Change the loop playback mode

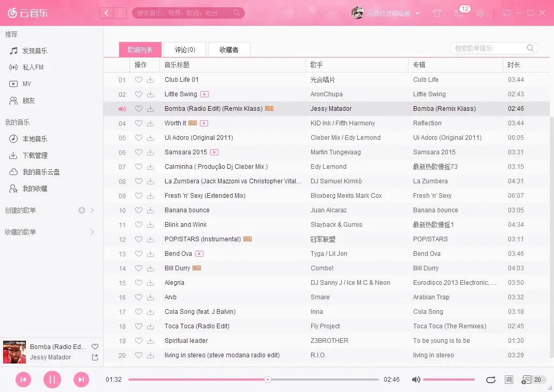pyautogui.click(x=491, y=380)
